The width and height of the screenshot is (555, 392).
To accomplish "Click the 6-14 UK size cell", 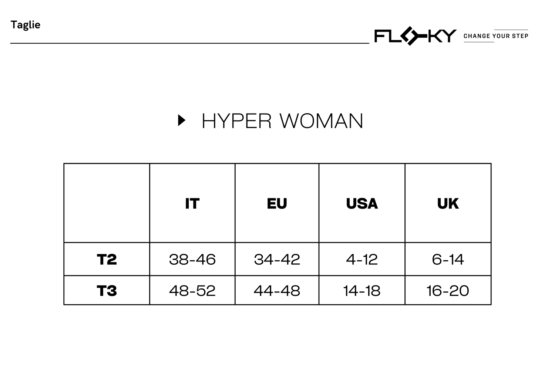I will coord(448,259).
